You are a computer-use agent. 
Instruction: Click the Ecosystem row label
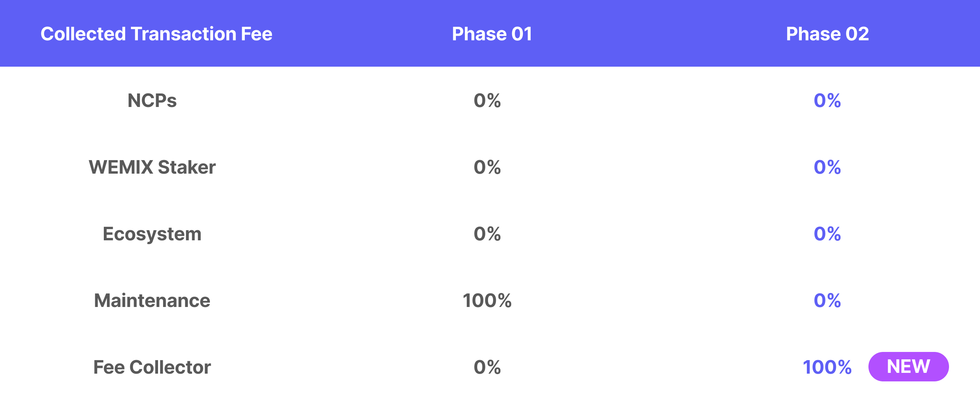152,234
